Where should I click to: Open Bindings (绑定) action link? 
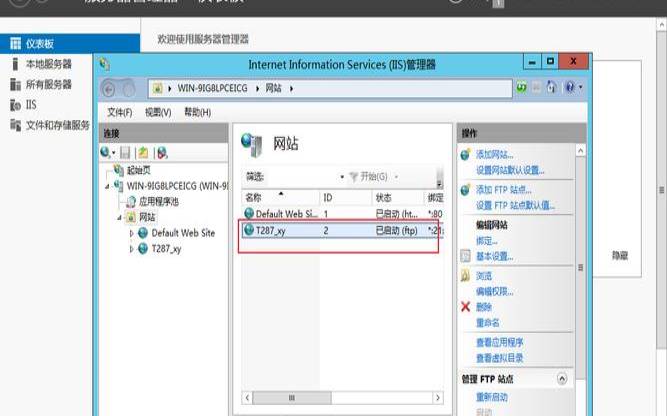click(x=486, y=241)
